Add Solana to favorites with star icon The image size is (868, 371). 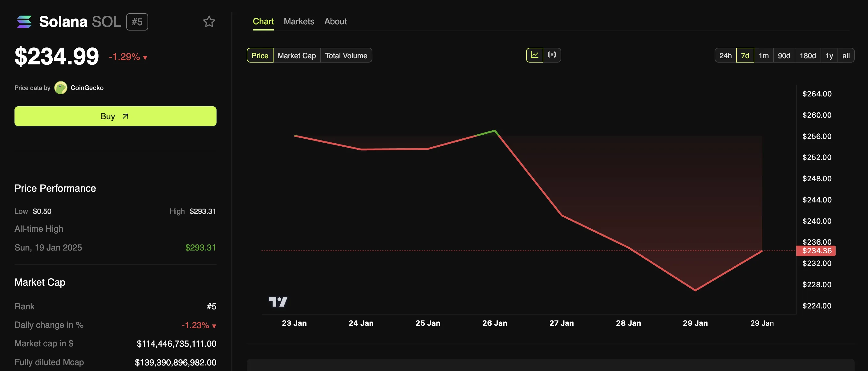tap(209, 22)
